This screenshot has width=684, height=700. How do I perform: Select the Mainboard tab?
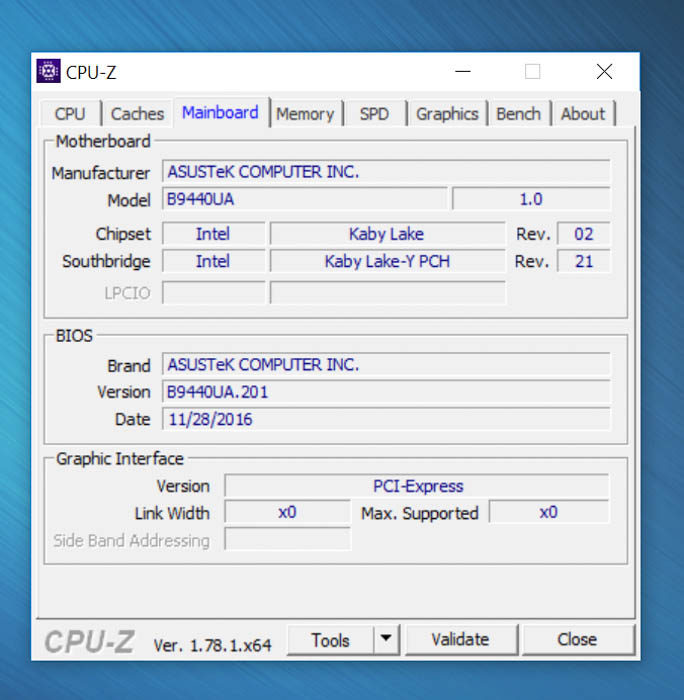pyautogui.click(x=221, y=112)
